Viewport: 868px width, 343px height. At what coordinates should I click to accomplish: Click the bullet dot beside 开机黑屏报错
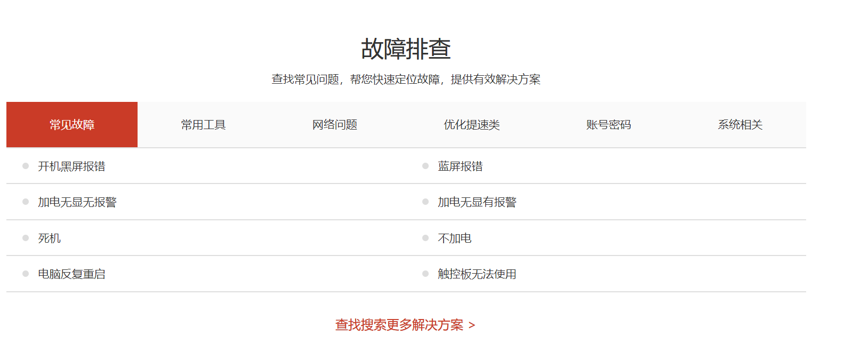(x=26, y=166)
